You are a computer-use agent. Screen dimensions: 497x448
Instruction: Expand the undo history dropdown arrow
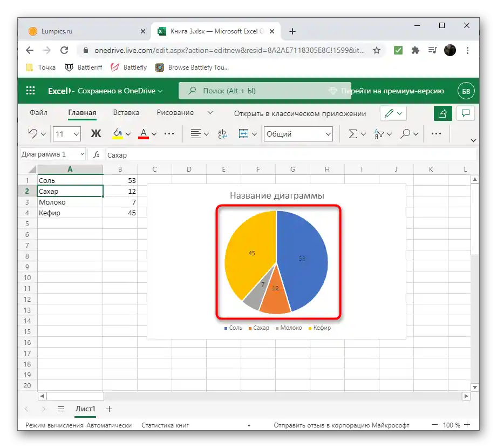pyautogui.click(x=43, y=134)
